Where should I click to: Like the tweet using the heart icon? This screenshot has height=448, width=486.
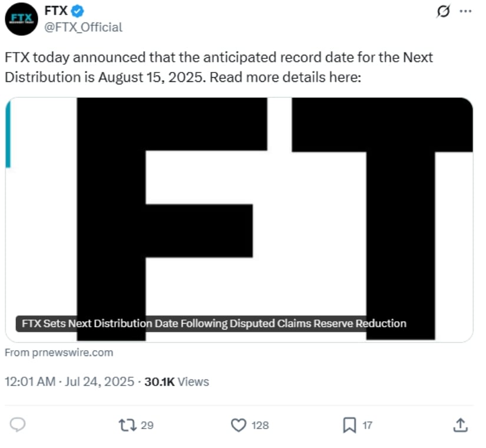[x=239, y=425]
